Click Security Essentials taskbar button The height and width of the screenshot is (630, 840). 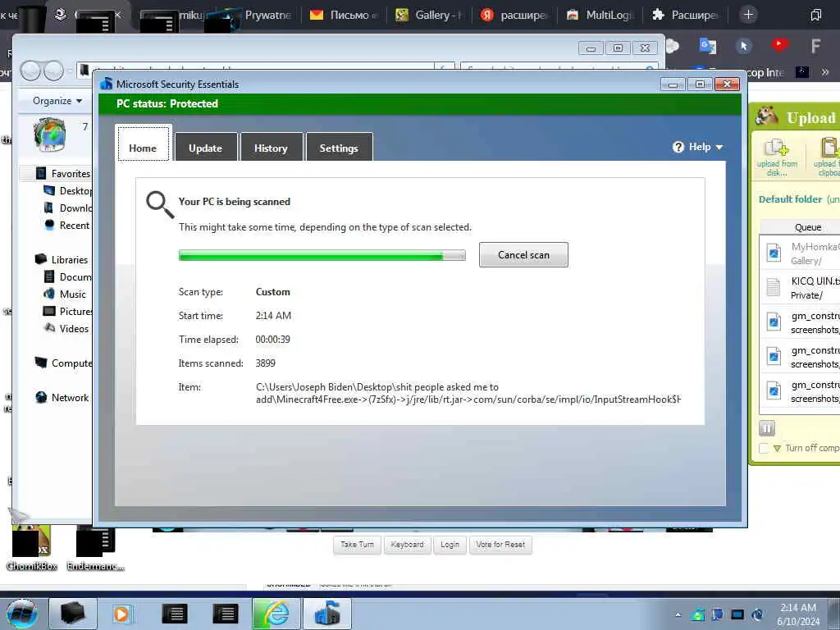tap(327, 614)
